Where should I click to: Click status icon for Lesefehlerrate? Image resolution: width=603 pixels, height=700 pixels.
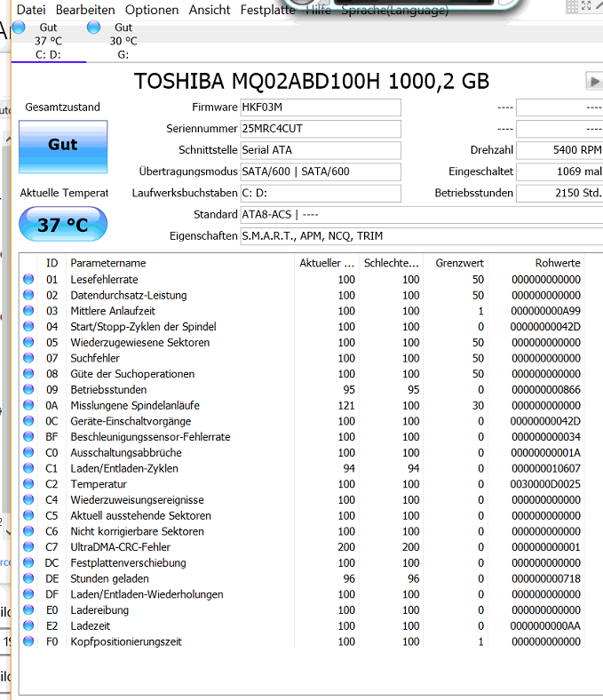(28, 280)
